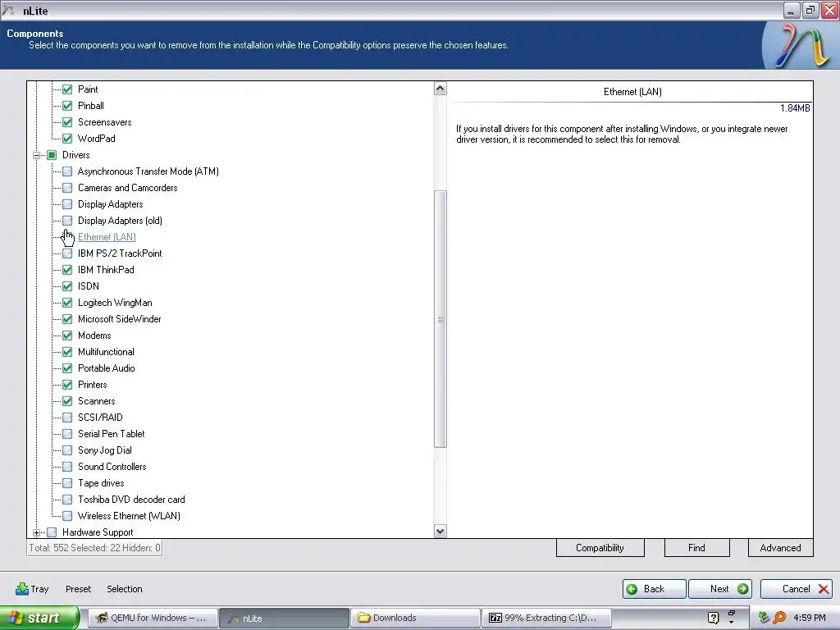The width and height of the screenshot is (840, 630).
Task: Check the Display Adapters checkbox
Action: [67, 204]
